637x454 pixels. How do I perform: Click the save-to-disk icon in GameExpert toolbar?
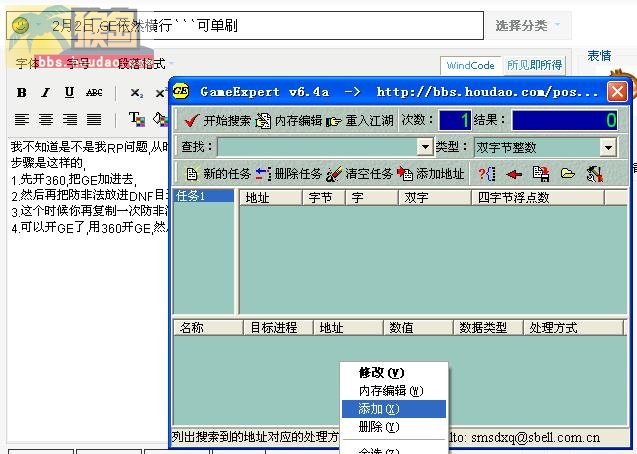tap(541, 174)
